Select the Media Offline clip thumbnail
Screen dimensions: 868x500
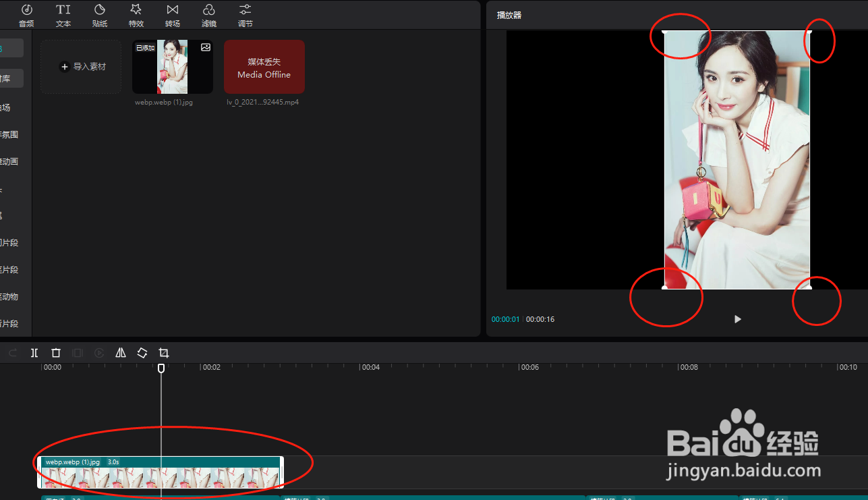pos(264,67)
